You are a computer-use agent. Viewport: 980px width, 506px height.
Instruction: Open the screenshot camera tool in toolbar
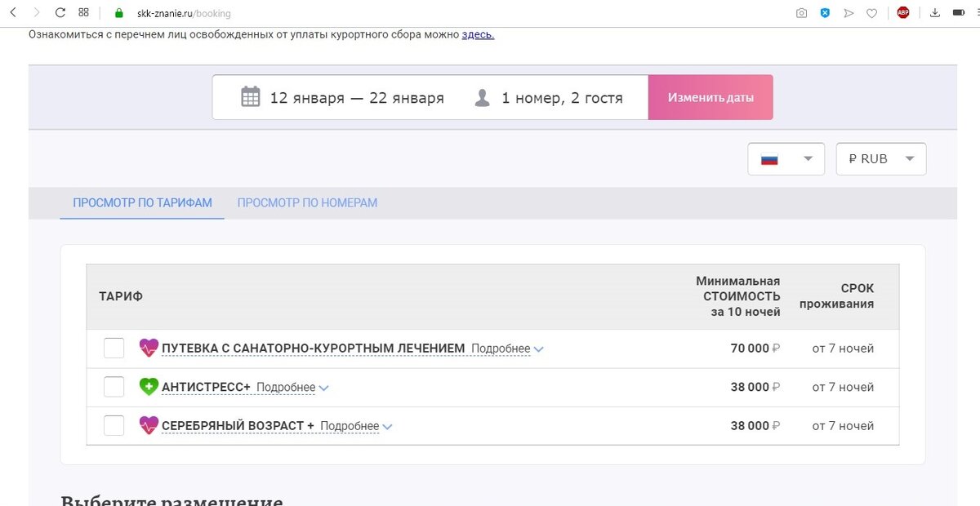[x=801, y=12]
